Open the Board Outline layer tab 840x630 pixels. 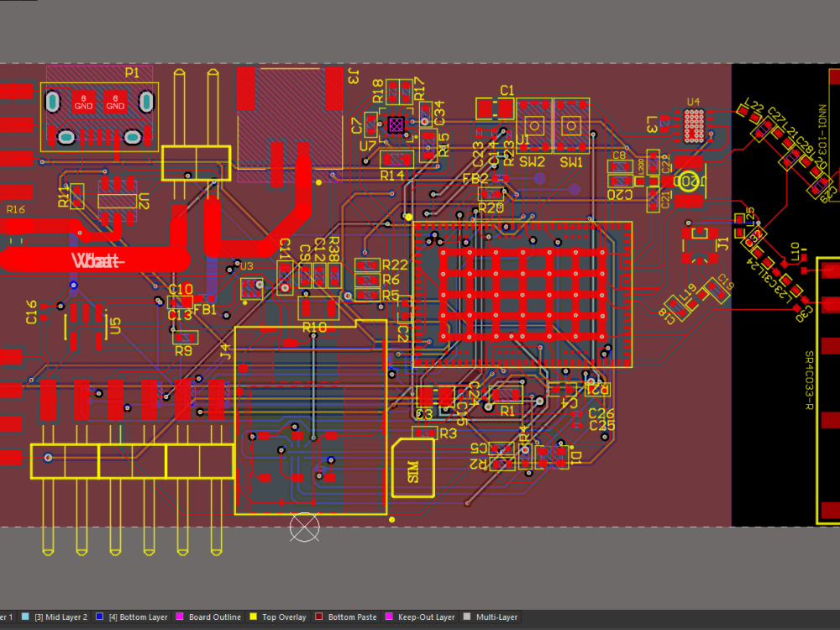[213, 617]
